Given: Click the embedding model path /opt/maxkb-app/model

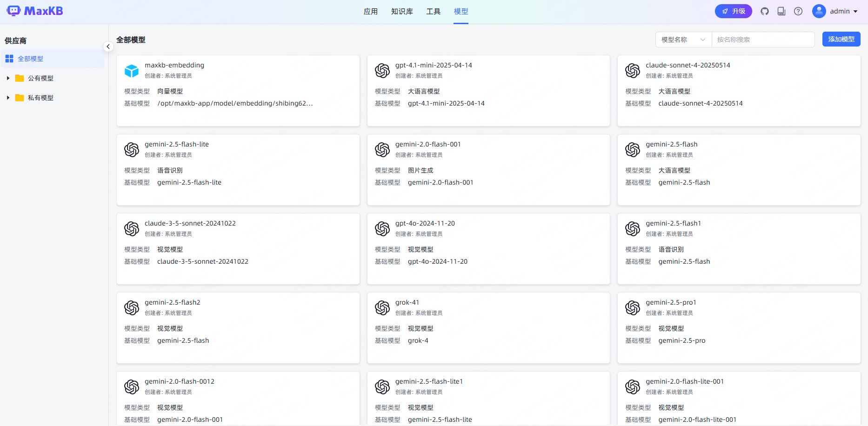Looking at the screenshot, I should coord(235,103).
